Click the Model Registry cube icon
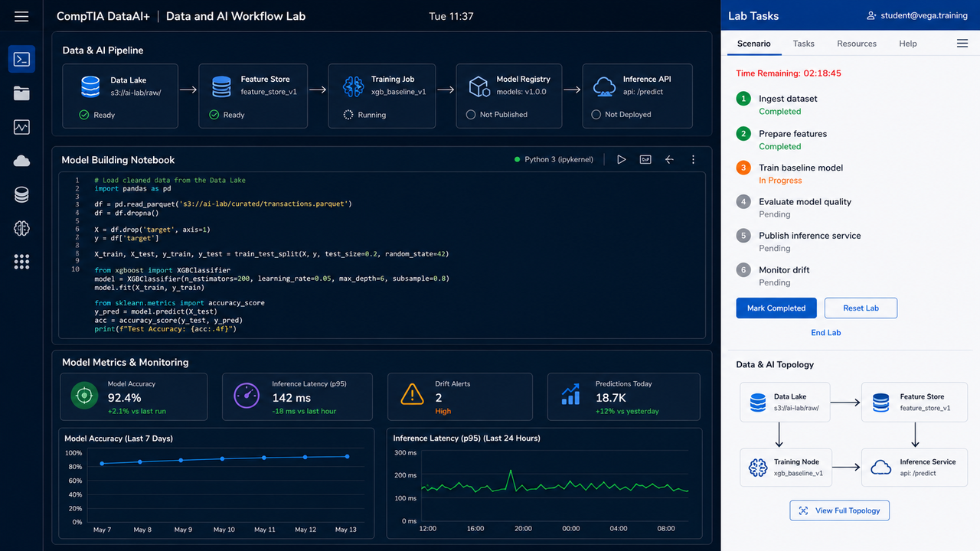 click(479, 86)
